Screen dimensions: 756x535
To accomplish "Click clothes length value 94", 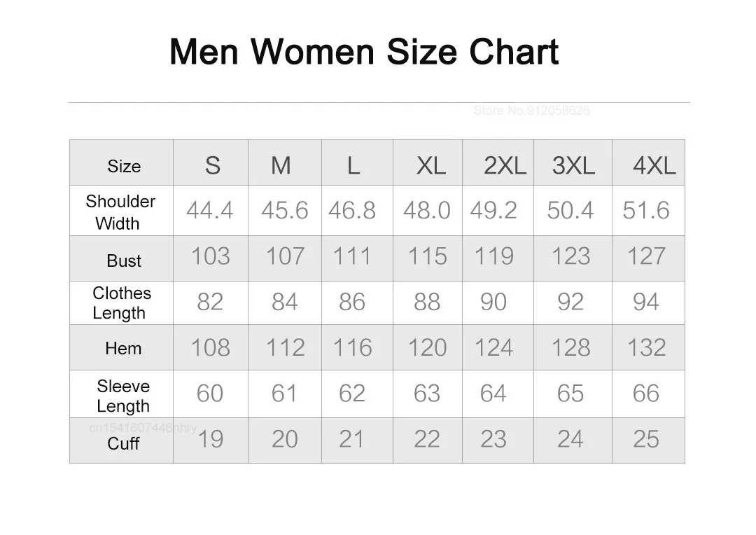I will pos(645,302).
